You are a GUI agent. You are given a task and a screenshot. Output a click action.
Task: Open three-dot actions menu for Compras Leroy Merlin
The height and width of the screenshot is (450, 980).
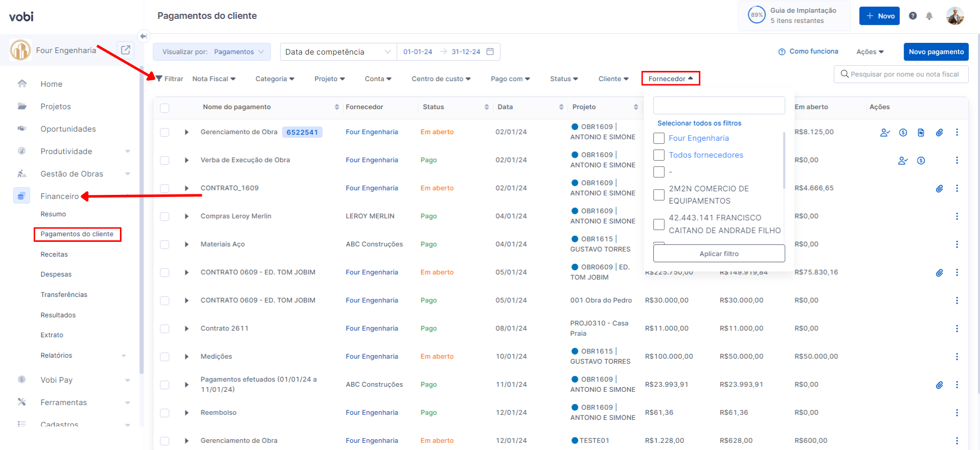(957, 216)
